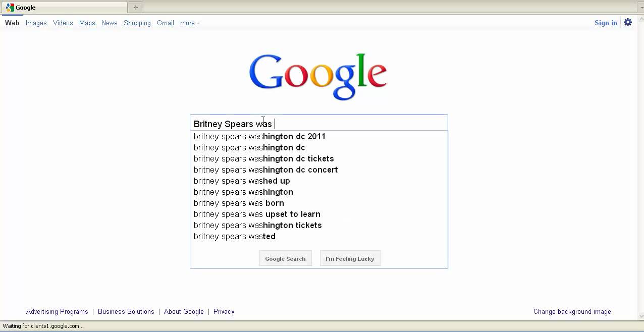This screenshot has height=332, width=644.
Task: Open the tab list dropdown arrow
Action: pos(640,7)
